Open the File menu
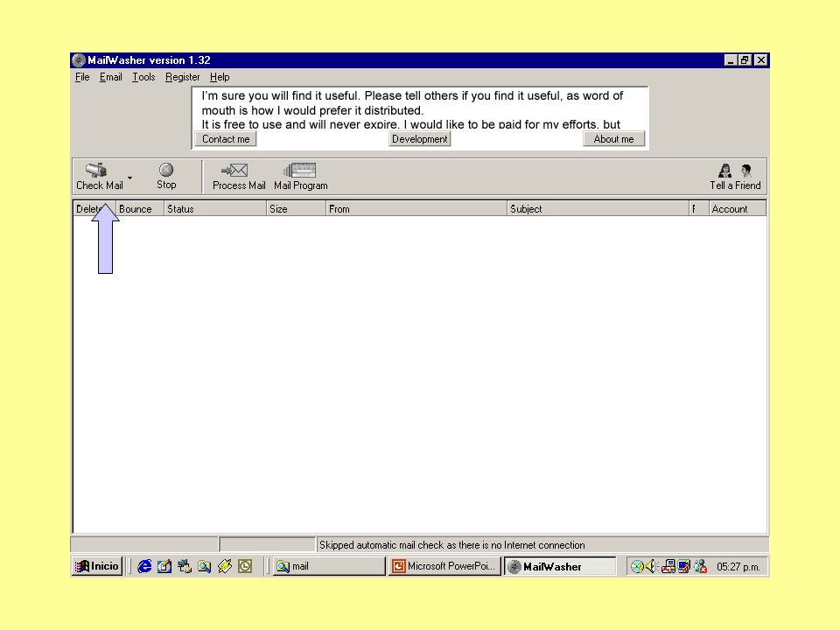 coord(82,77)
